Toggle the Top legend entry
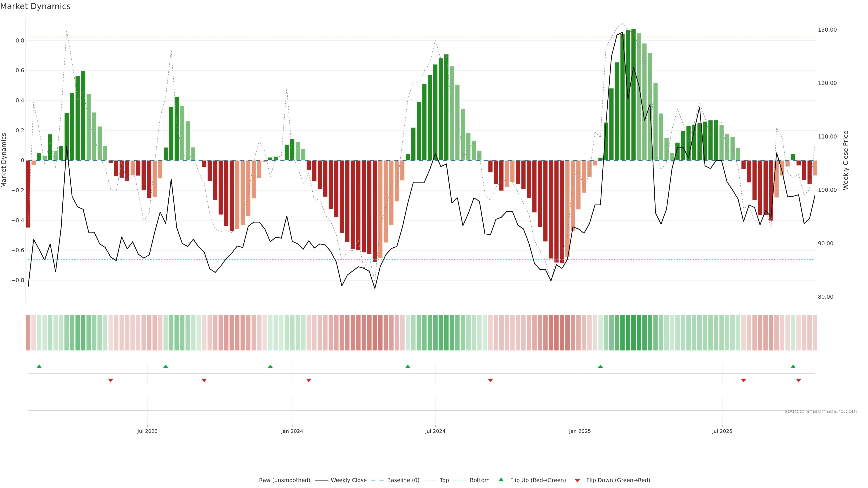868x488 pixels. coord(444,480)
